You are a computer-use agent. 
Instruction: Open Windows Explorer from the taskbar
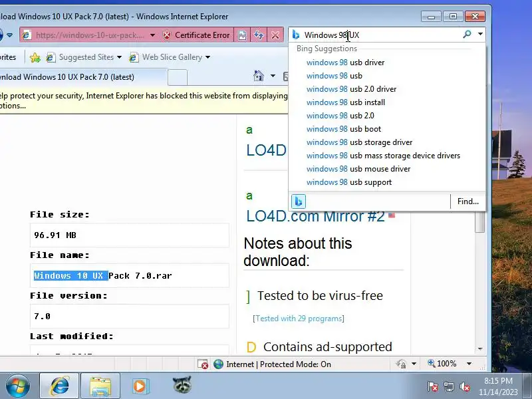(x=100, y=386)
